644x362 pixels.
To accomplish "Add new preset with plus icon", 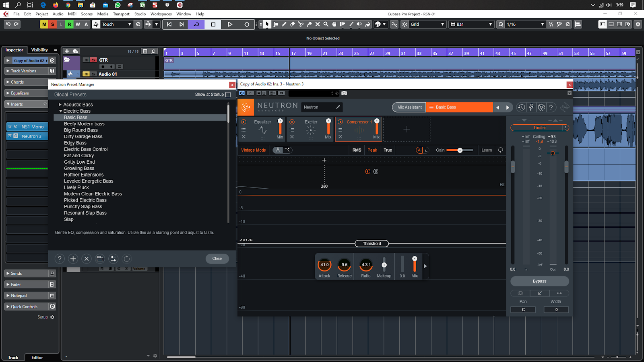I will pos(73,259).
